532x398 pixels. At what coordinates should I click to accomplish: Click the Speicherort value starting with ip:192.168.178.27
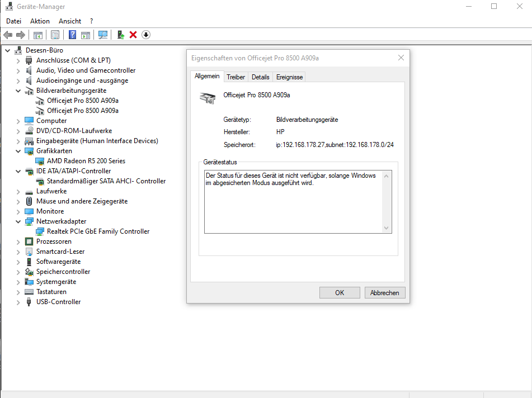coord(335,145)
